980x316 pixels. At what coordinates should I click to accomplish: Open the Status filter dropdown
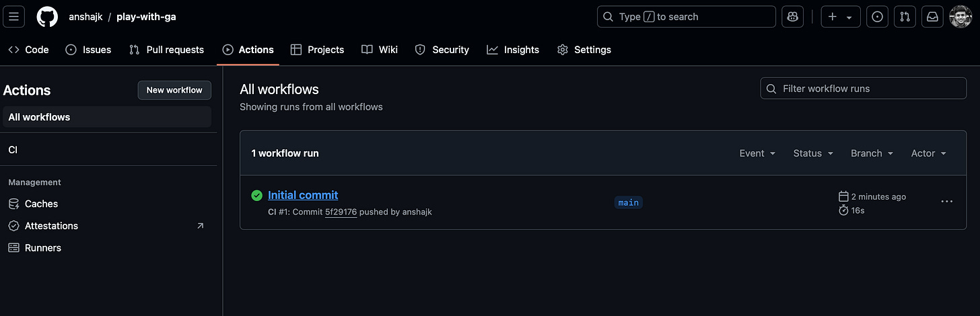(x=813, y=153)
